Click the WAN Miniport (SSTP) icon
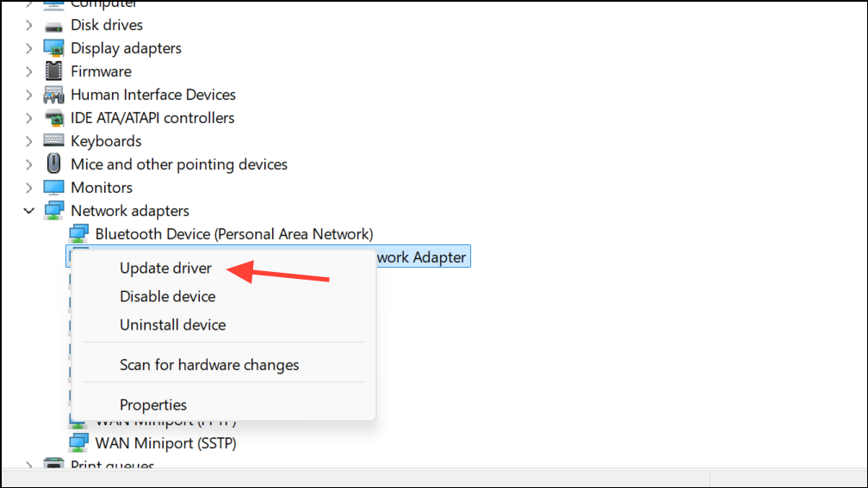Screen dimensions: 868x488 (x=78, y=443)
